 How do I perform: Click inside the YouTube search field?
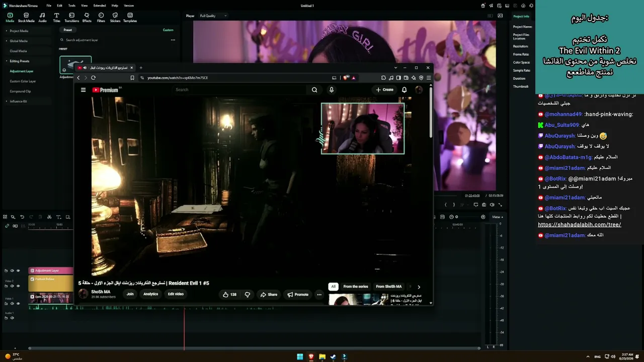point(239,90)
